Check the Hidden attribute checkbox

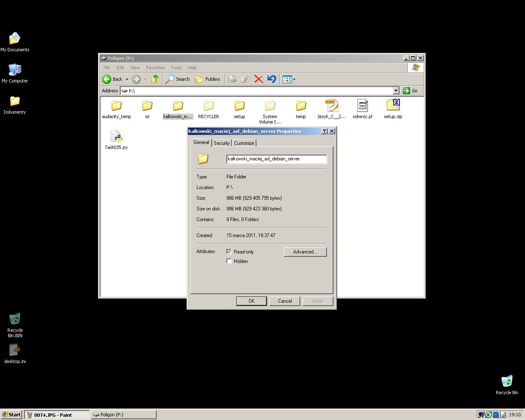coord(229,261)
